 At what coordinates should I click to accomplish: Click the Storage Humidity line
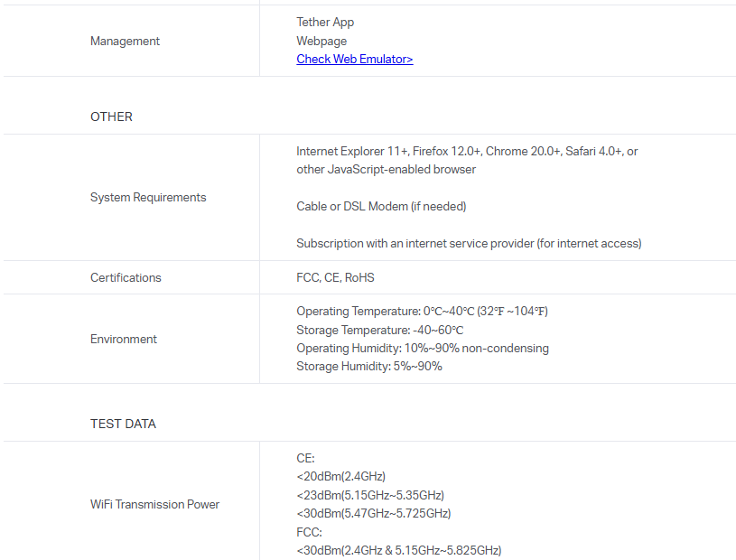point(368,366)
